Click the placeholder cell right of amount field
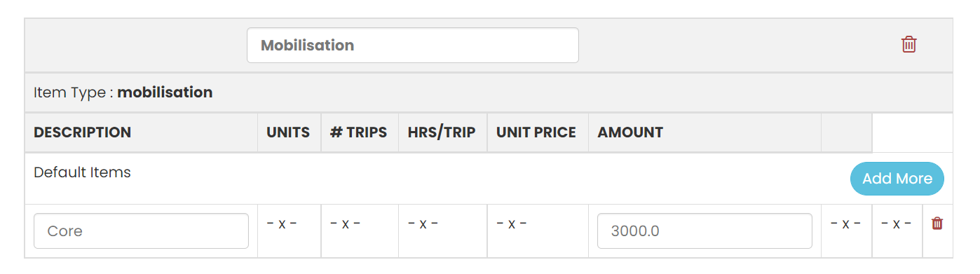 [845, 224]
